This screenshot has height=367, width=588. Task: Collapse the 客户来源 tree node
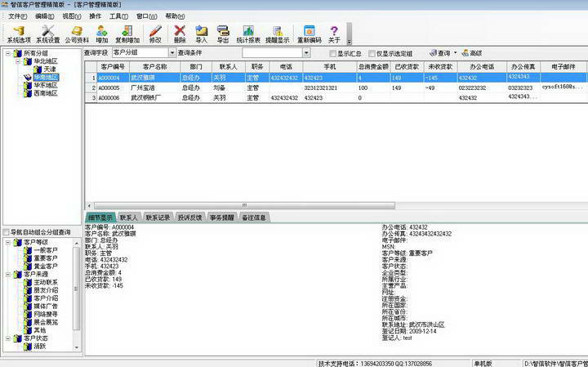[8, 275]
